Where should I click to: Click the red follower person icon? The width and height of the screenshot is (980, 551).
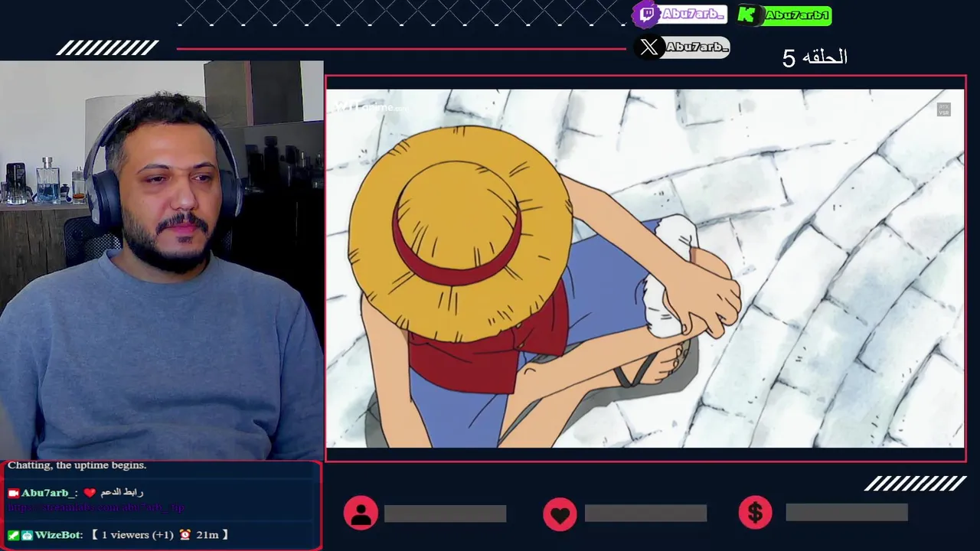[361, 513]
